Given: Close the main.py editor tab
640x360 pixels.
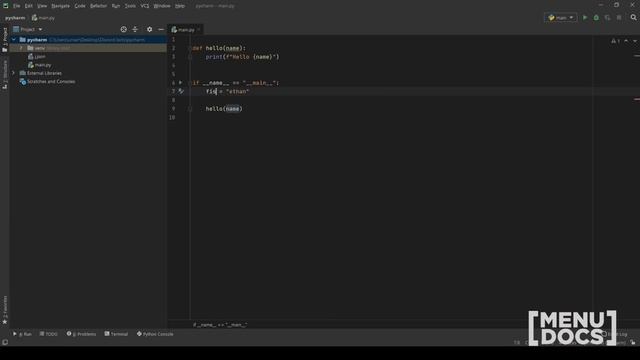Looking at the screenshot, I should [199, 30].
